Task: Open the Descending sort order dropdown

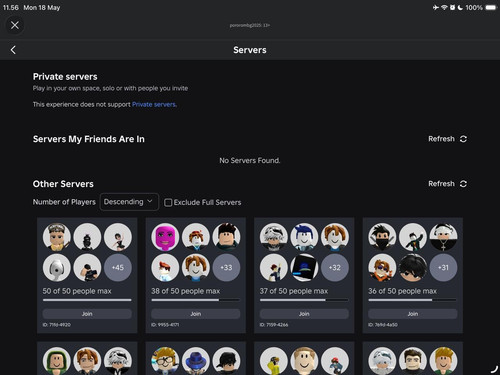Action: point(129,202)
